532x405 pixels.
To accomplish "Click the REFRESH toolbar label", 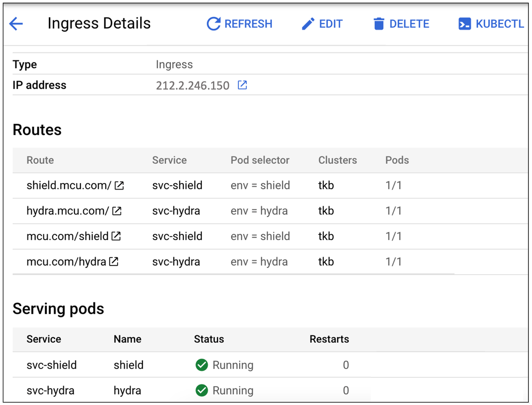I will (x=248, y=24).
